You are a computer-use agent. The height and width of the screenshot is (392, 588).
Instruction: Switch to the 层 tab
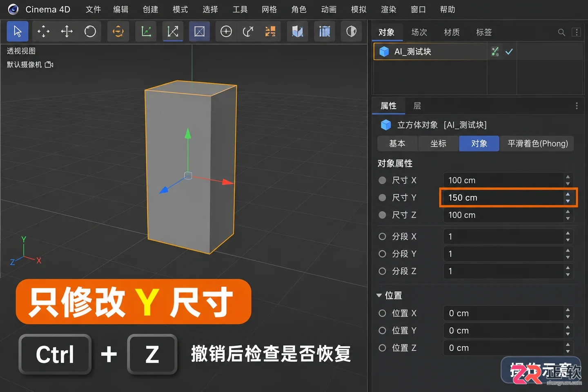click(x=417, y=106)
